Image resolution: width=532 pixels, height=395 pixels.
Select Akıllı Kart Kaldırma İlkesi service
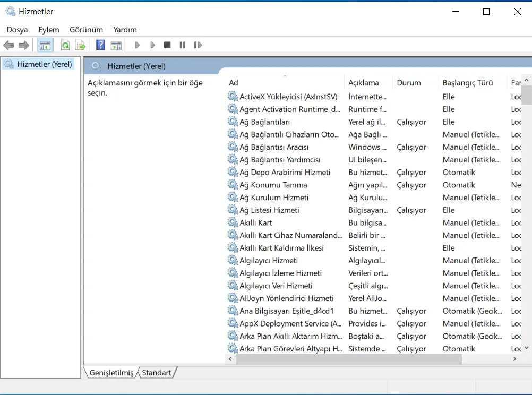point(281,248)
